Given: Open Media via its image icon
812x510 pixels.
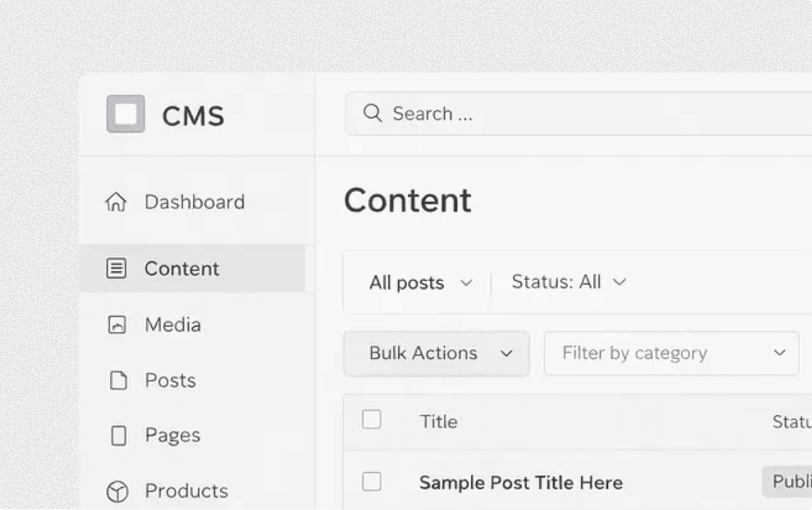Looking at the screenshot, I should pos(117,325).
